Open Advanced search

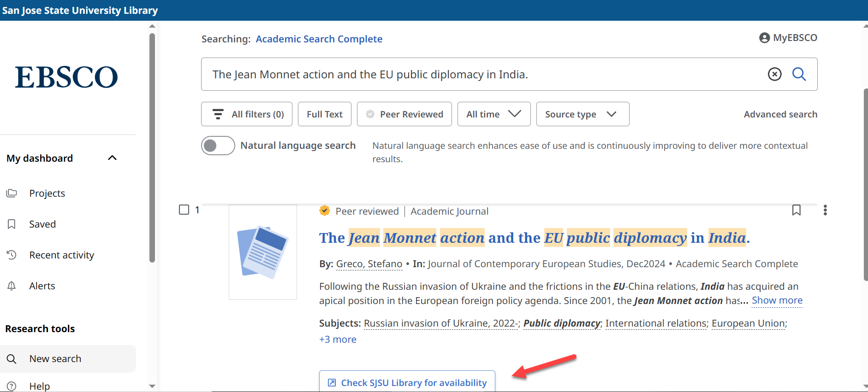click(x=780, y=114)
